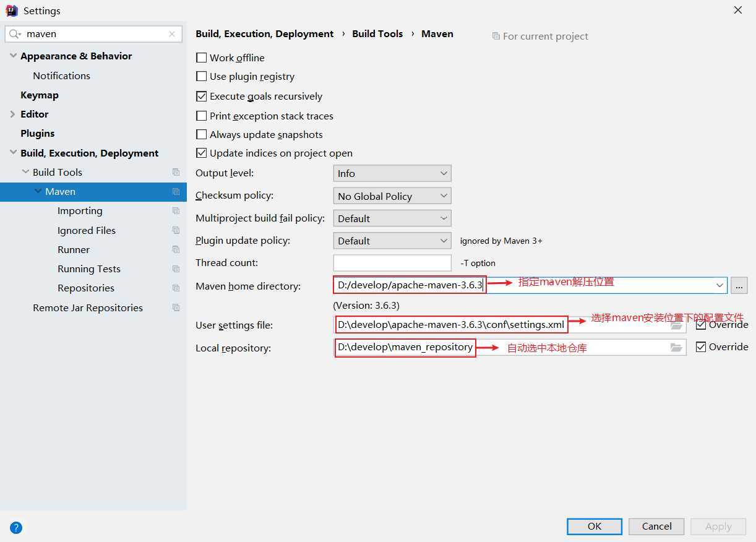Open the Maven home directory dropdown arrow

(719, 285)
